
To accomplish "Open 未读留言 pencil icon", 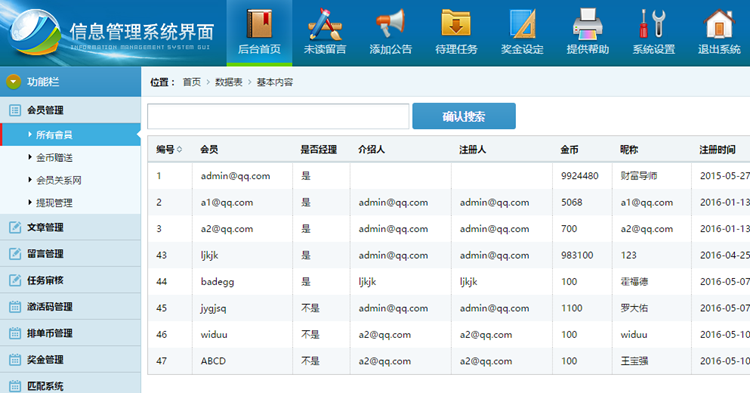I will pos(325,24).
